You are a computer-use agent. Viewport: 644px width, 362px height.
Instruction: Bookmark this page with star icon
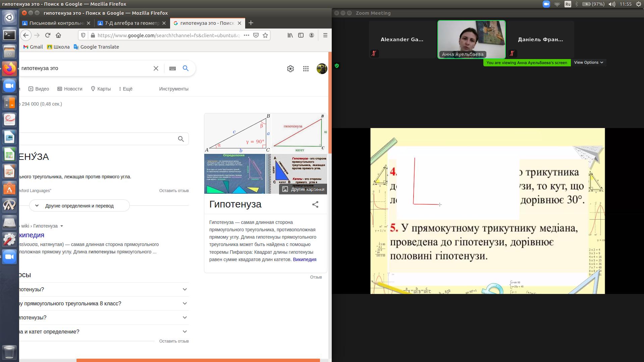(265, 35)
